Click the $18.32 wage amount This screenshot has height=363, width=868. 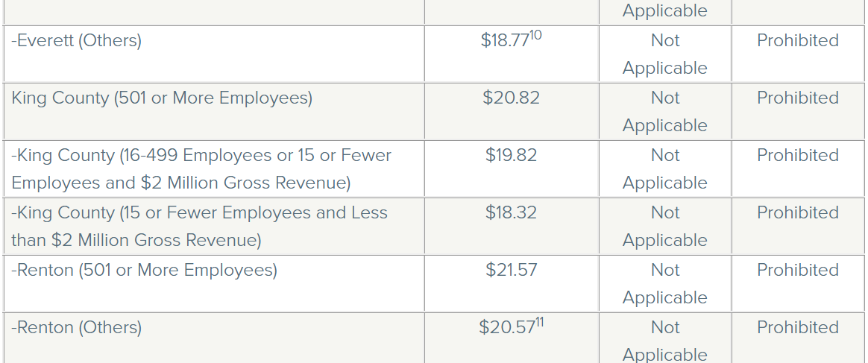pyautogui.click(x=511, y=212)
